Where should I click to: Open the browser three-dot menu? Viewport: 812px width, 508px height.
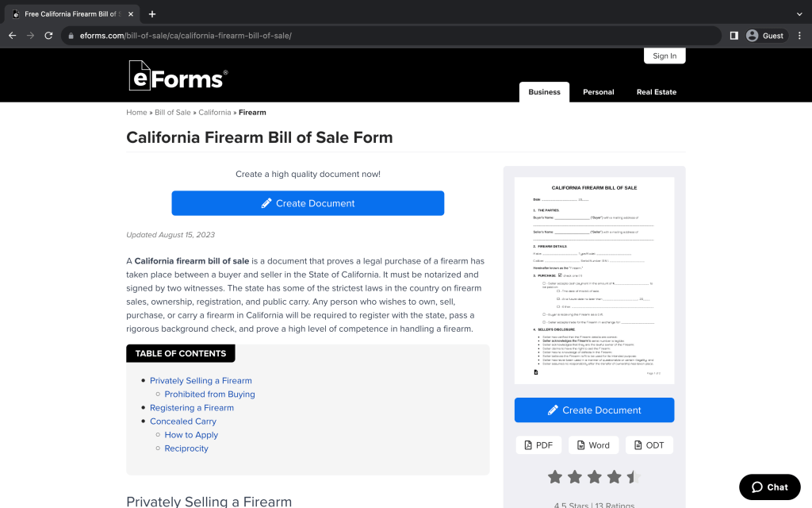(x=799, y=36)
